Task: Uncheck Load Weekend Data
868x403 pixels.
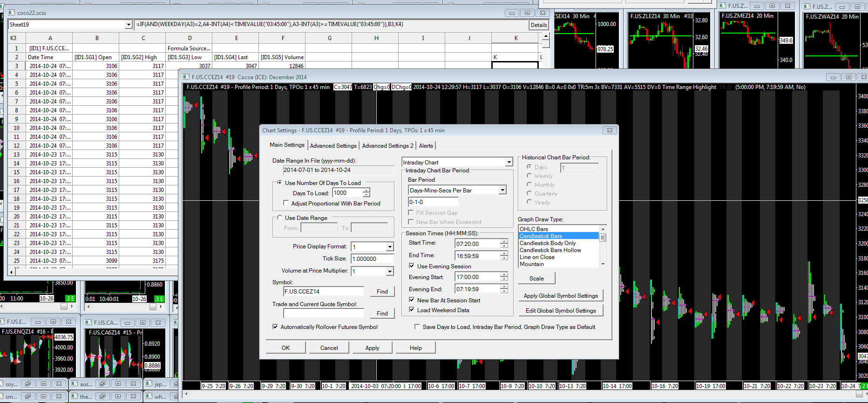Action: 412,310
